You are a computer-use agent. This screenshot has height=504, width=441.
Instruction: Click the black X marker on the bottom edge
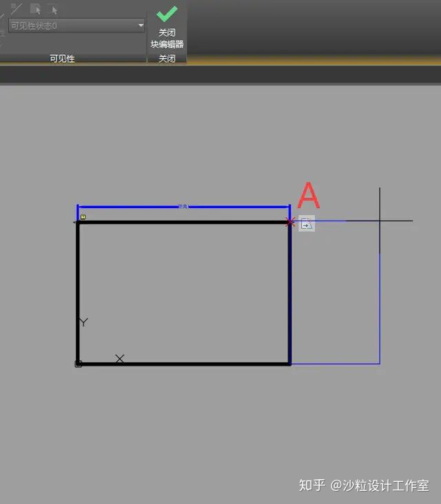pyautogui.click(x=119, y=359)
